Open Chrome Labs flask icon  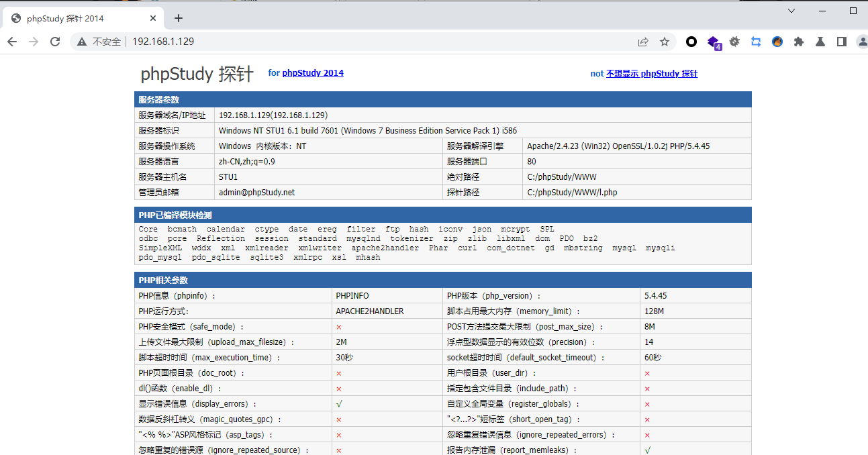coord(820,42)
